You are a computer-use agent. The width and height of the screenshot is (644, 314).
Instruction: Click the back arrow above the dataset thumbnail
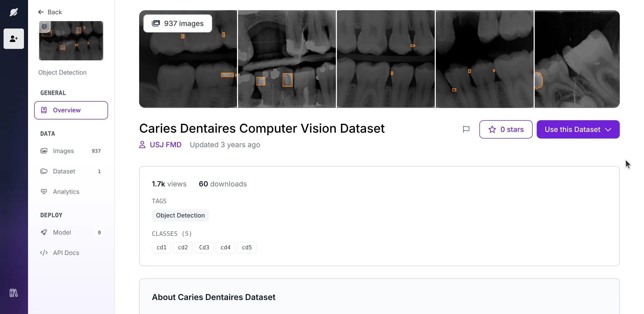pos(41,12)
